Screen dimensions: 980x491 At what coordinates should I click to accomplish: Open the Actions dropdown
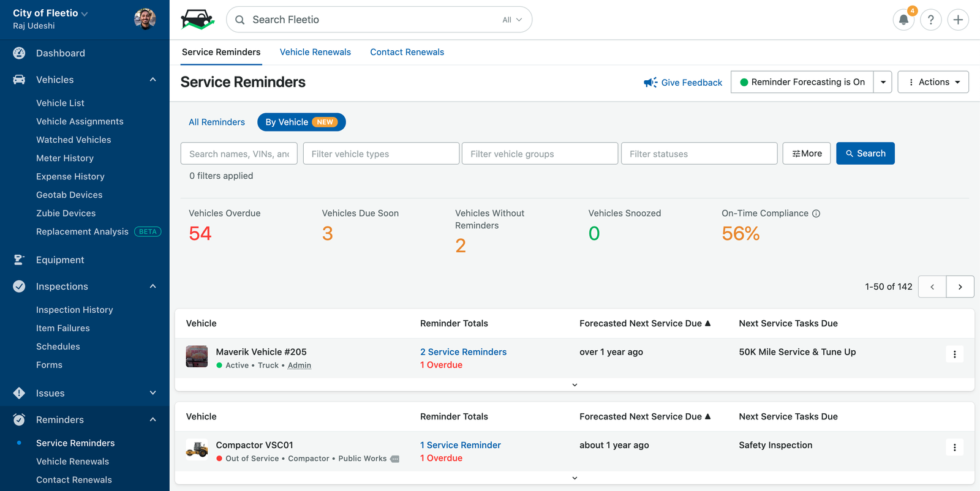pos(933,82)
